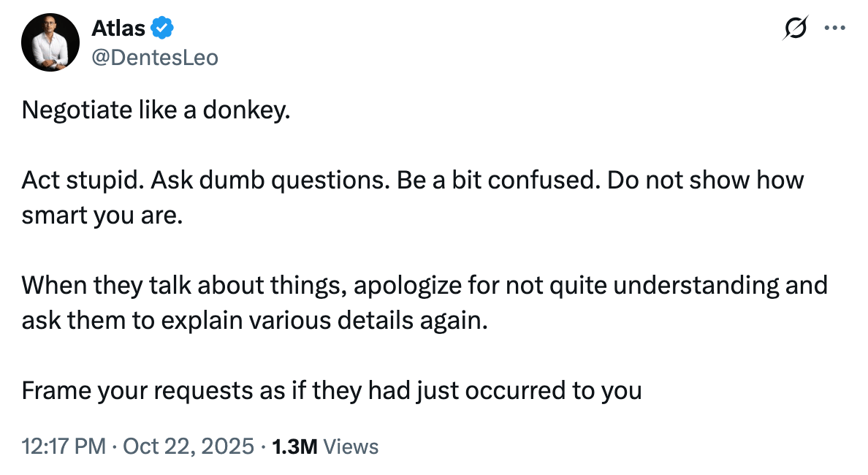The image size is (868, 475).
Task: Click the line starting "Frame your requests"
Action: click(331, 390)
